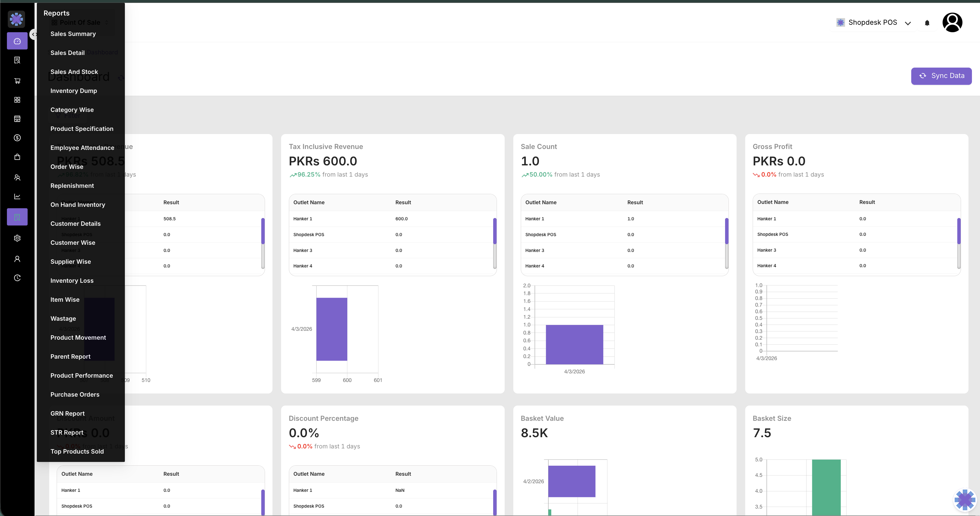Click the shopping bag sidebar icon

(17, 157)
